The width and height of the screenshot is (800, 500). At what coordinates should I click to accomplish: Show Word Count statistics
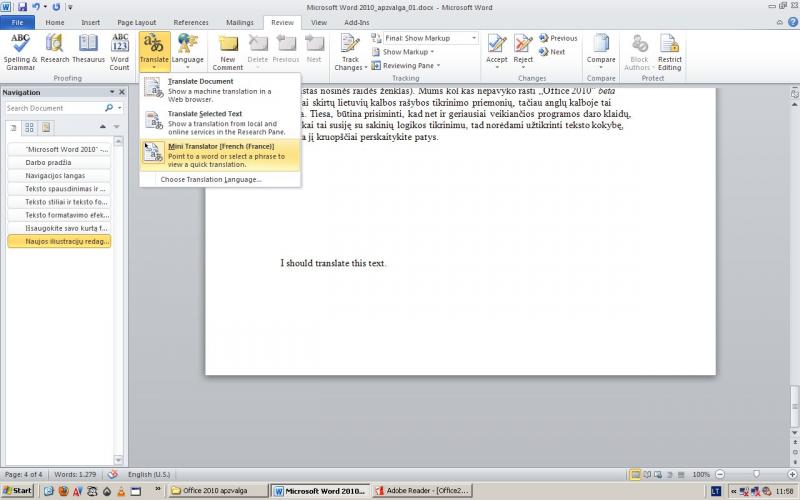(119, 52)
